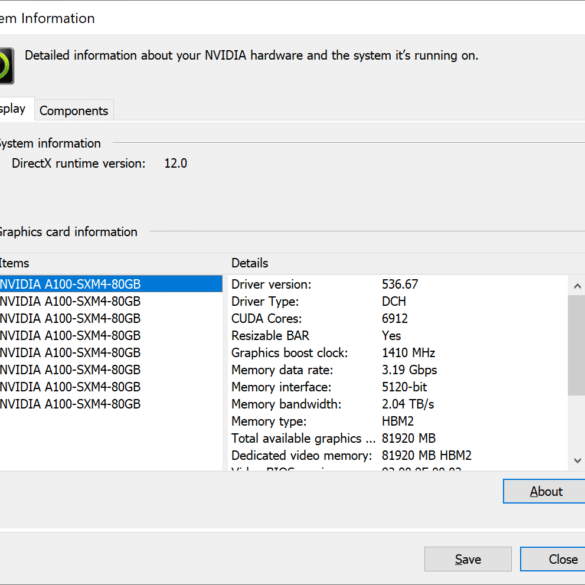The height and width of the screenshot is (585, 585).
Task: Click the 'Memory interface:' label
Action: 281,387
